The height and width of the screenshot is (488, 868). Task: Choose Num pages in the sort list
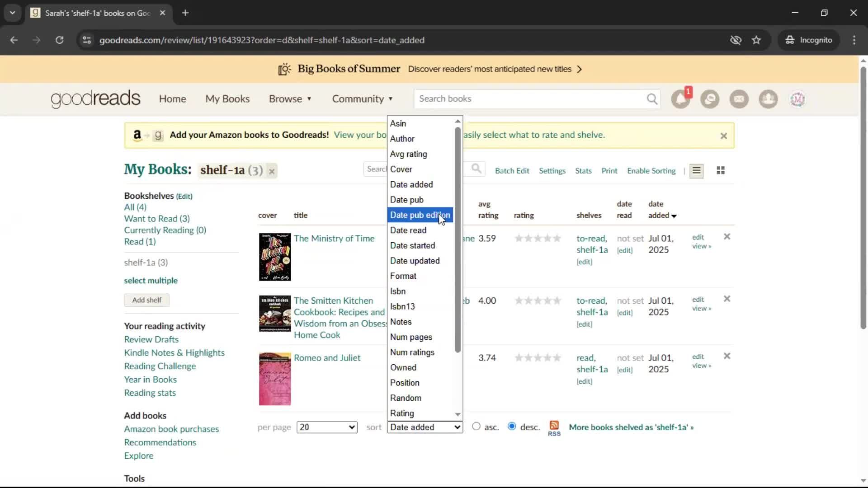pos(420,337)
